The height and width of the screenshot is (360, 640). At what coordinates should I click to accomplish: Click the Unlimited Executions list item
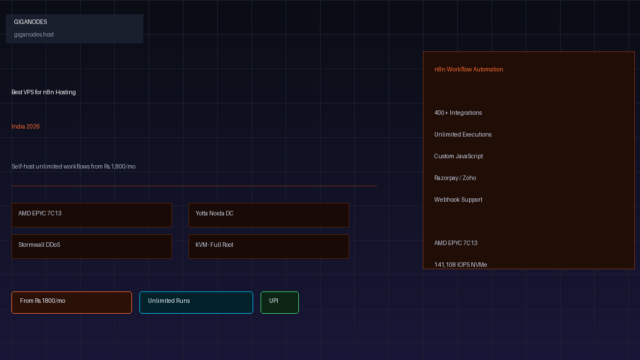463,134
